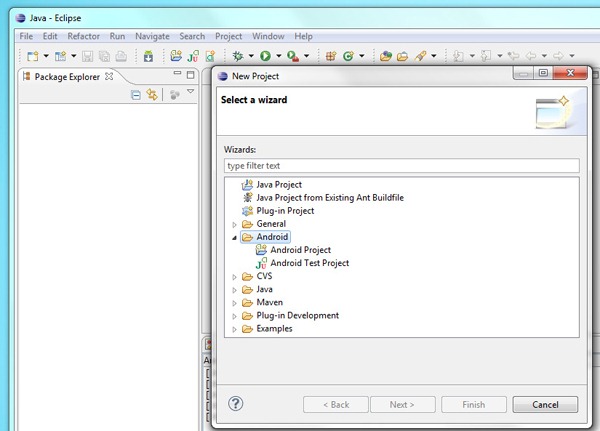Expand the CVS folder
600x431 pixels.
point(234,277)
